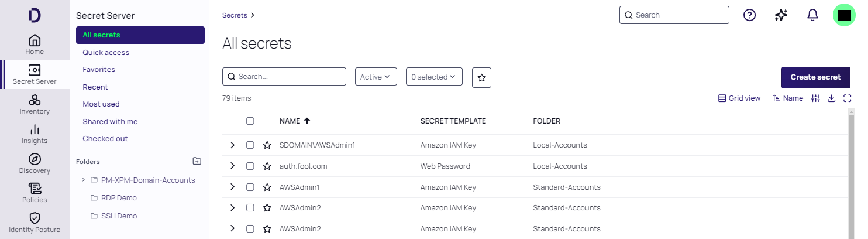Favorite the auth.fool.com secret star

(267, 166)
